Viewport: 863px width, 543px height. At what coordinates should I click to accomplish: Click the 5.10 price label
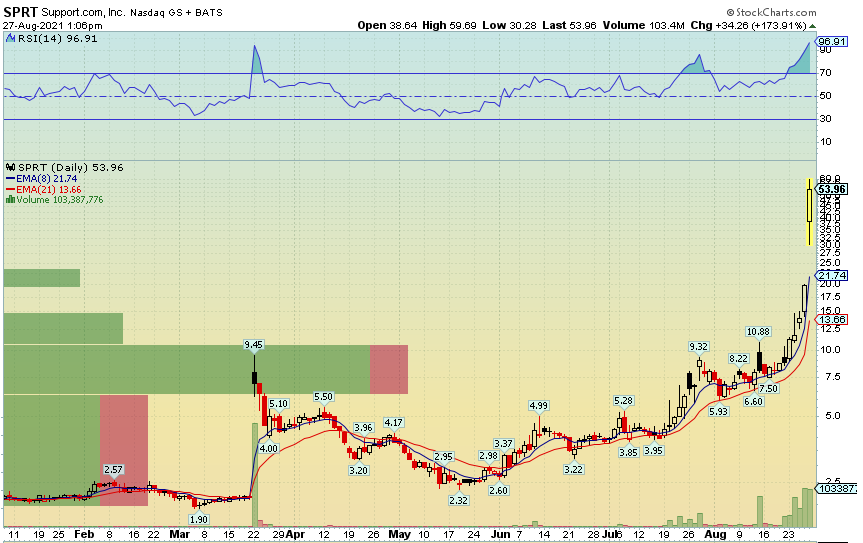pos(278,404)
